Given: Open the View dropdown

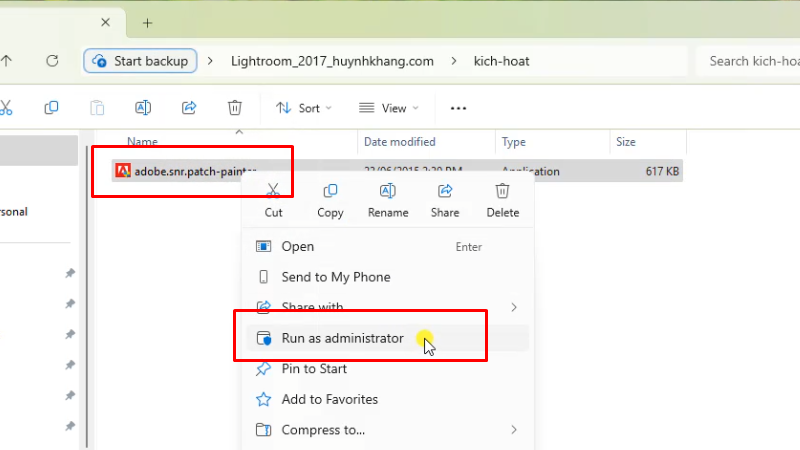Looking at the screenshot, I should pos(389,108).
